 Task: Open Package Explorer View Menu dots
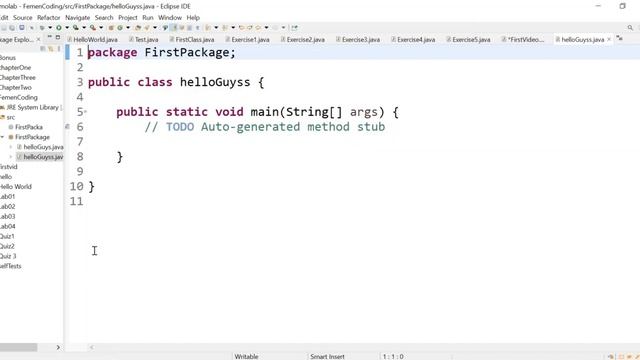59,49
